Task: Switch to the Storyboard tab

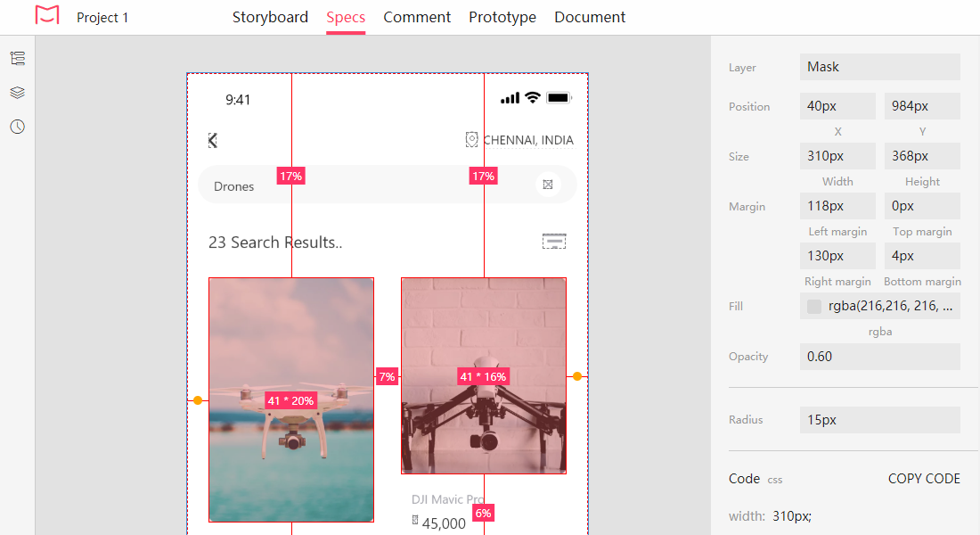Action: point(270,17)
